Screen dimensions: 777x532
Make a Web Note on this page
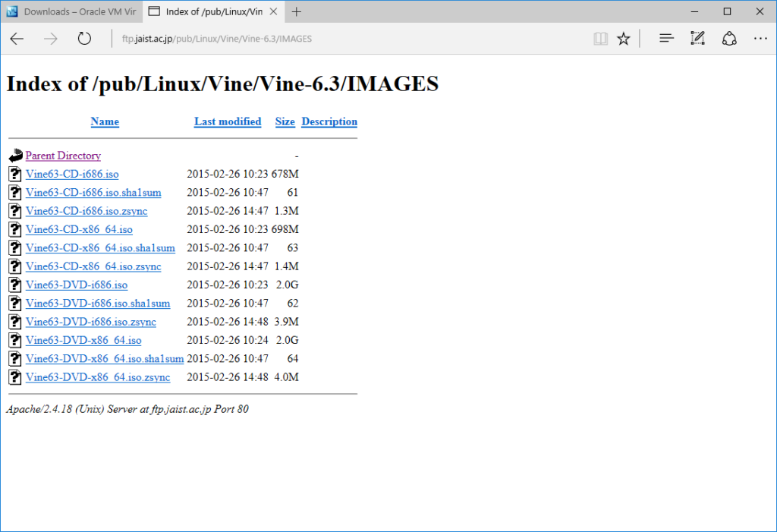click(x=697, y=38)
